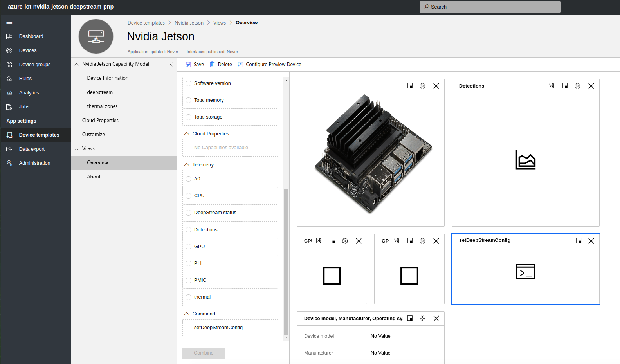Change size of Device model tile

point(410,318)
